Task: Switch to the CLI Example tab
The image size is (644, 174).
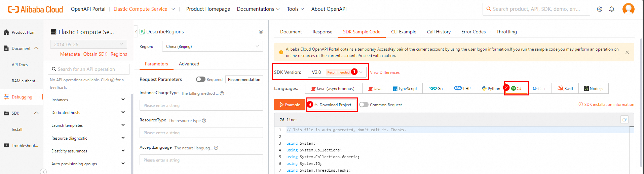Action: pos(404,32)
